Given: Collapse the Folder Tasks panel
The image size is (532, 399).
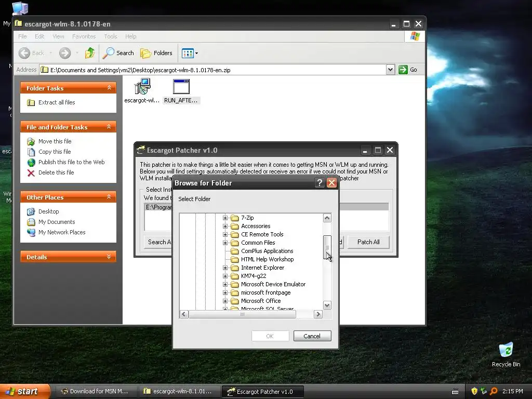Looking at the screenshot, I should click(x=109, y=88).
